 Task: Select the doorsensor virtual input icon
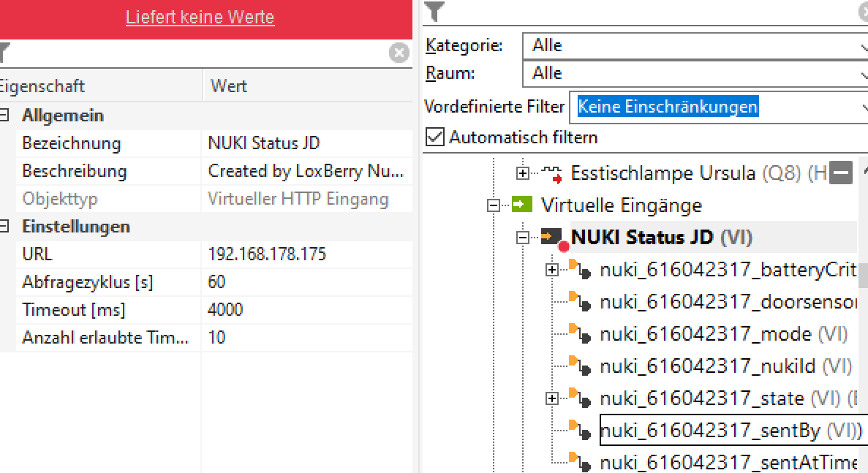tap(580, 301)
